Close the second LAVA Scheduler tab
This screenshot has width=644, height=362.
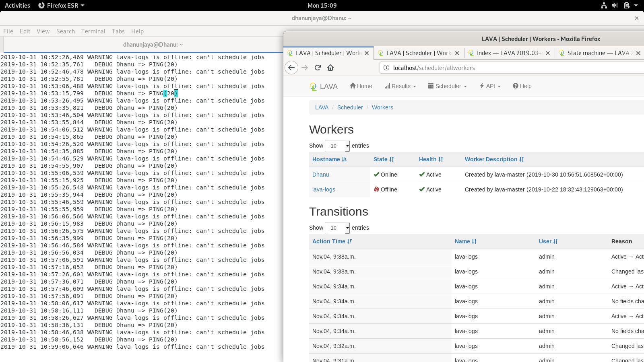coord(457,53)
